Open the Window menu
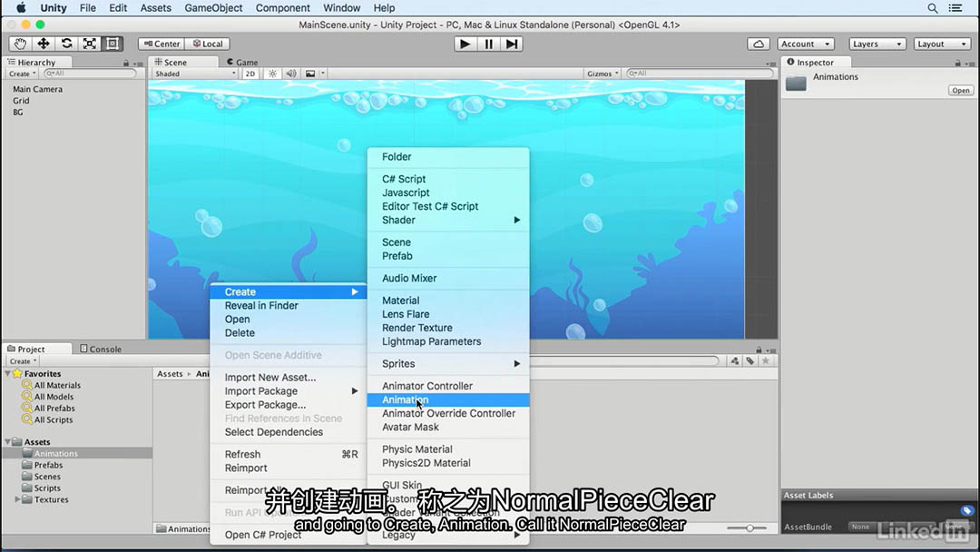The height and width of the screenshot is (552, 980). (341, 8)
